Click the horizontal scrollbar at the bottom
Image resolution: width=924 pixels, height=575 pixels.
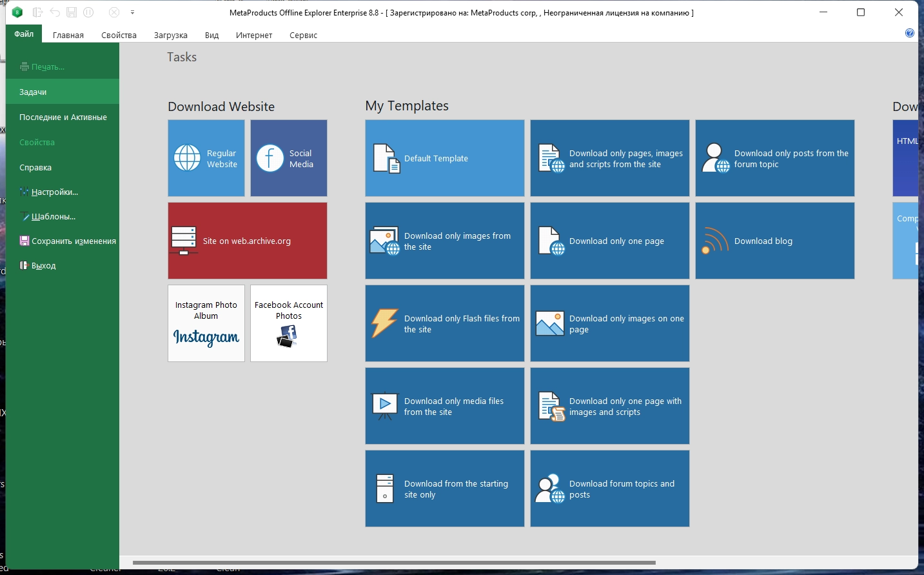pyautogui.click(x=394, y=563)
